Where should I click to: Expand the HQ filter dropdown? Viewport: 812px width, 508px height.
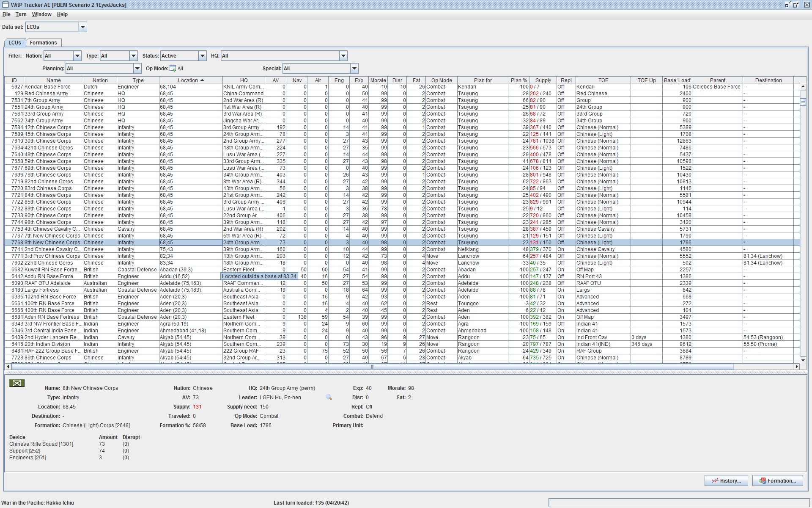343,56
